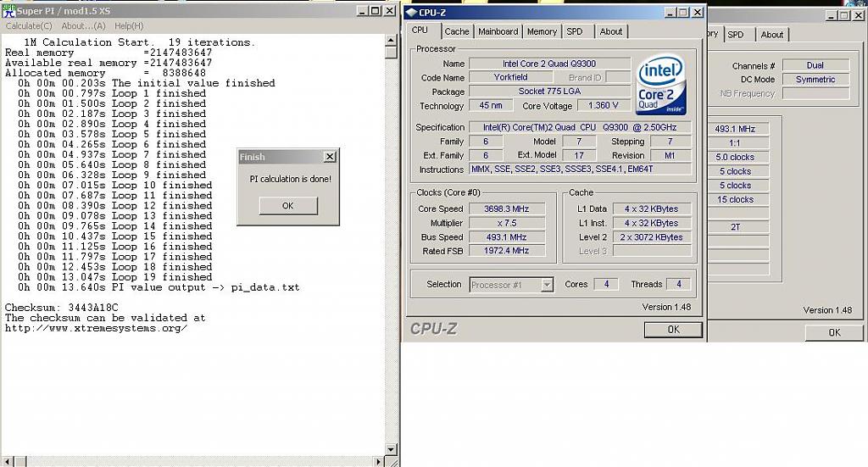
Task: Click the Super PI title bar icon
Action: pos(8,11)
